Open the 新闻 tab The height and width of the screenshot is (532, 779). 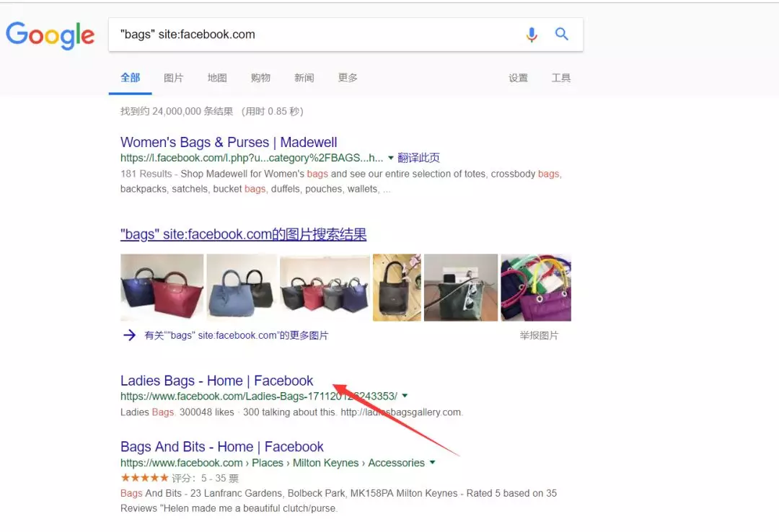click(x=304, y=77)
